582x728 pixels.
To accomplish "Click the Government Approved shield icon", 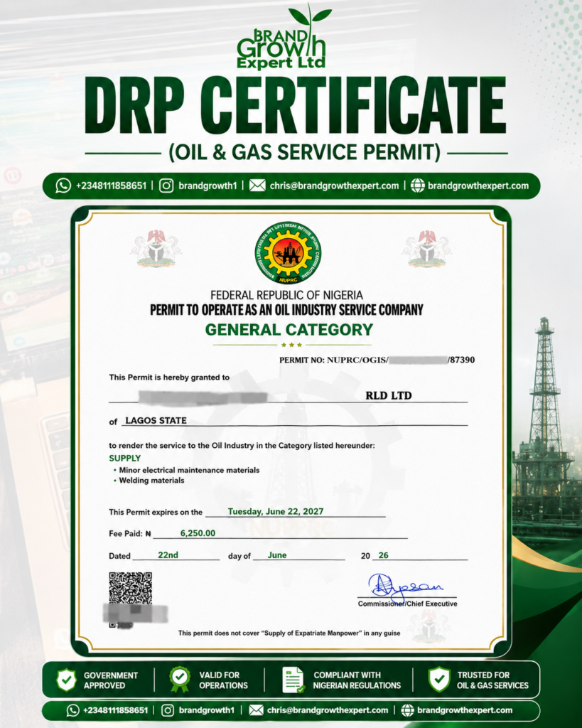I will (67, 680).
